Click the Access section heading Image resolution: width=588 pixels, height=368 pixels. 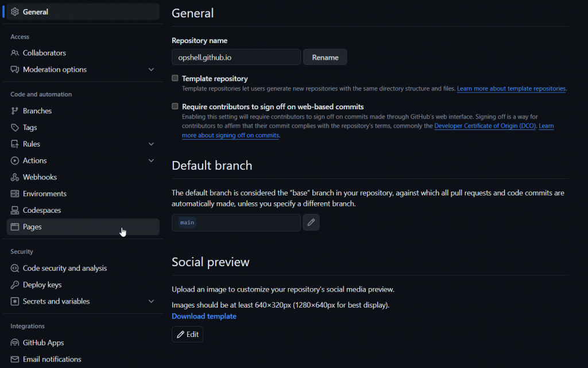coord(20,37)
